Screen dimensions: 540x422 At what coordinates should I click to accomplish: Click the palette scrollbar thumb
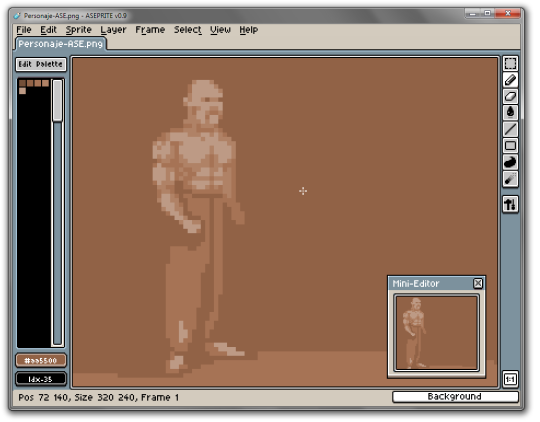58,101
